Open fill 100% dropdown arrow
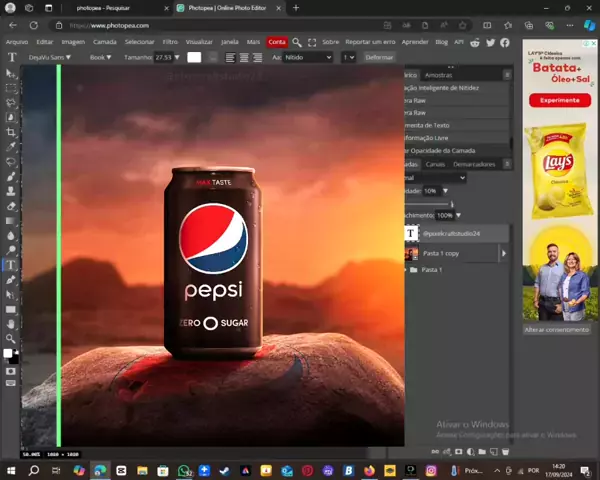Image resolution: width=600 pixels, height=480 pixels. point(458,216)
